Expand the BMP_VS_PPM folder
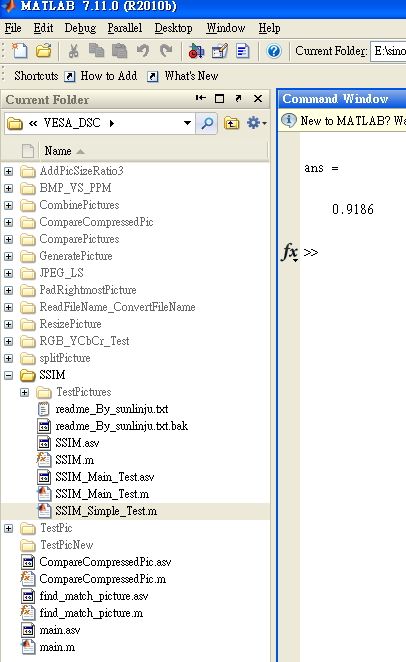The image size is (406, 662). point(8,188)
